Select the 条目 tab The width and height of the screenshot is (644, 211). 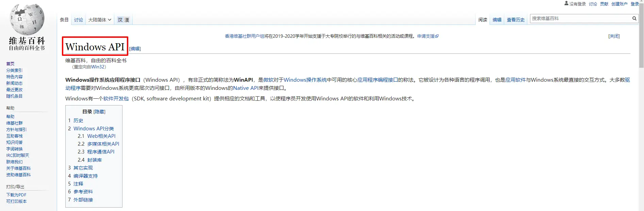(x=64, y=20)
